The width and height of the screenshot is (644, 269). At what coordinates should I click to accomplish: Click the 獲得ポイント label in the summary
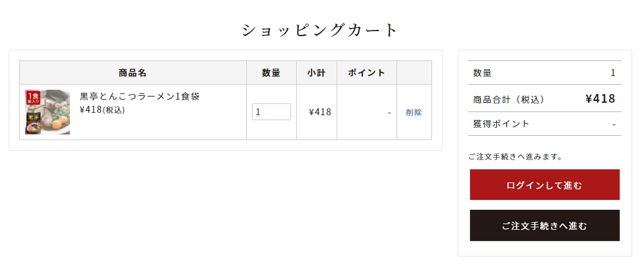pos(501,124)
